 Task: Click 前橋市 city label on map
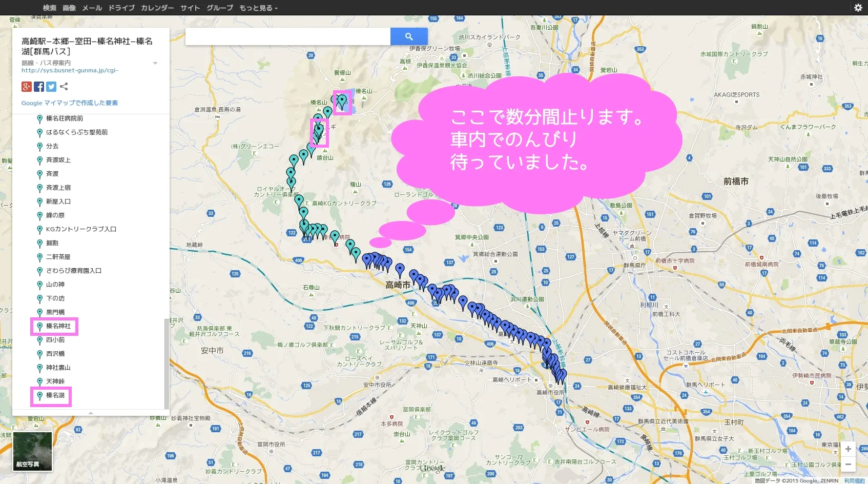coord(736,181)
